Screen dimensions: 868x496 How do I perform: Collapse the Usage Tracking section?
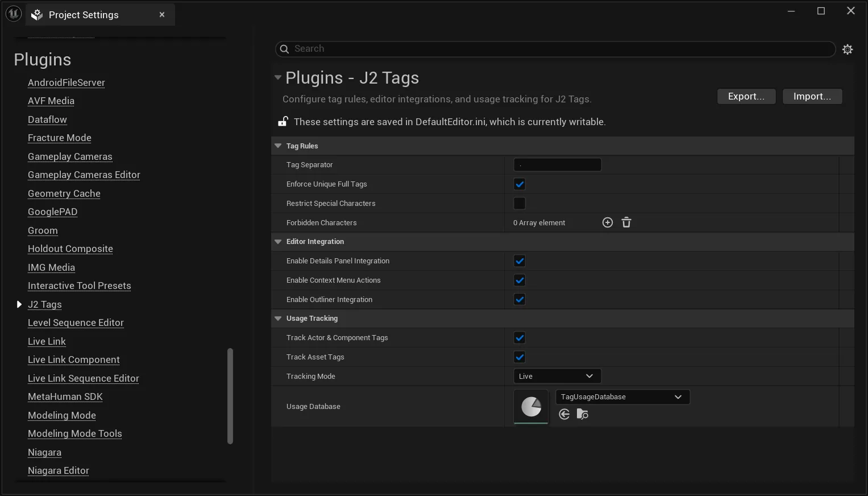(278, 319)
